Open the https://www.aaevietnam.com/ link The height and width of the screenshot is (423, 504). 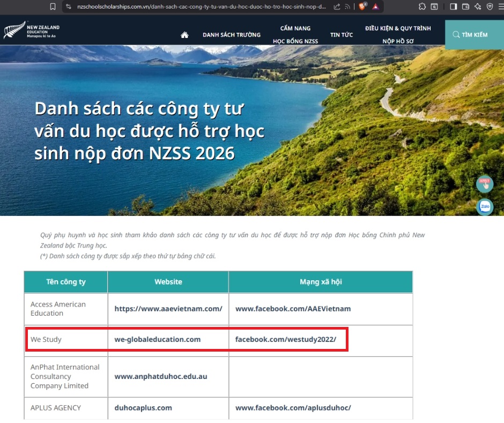tap(168, 309)
